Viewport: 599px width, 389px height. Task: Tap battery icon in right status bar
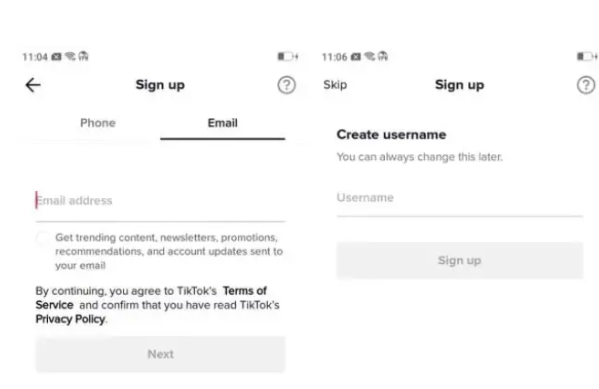tap(587, 57)
